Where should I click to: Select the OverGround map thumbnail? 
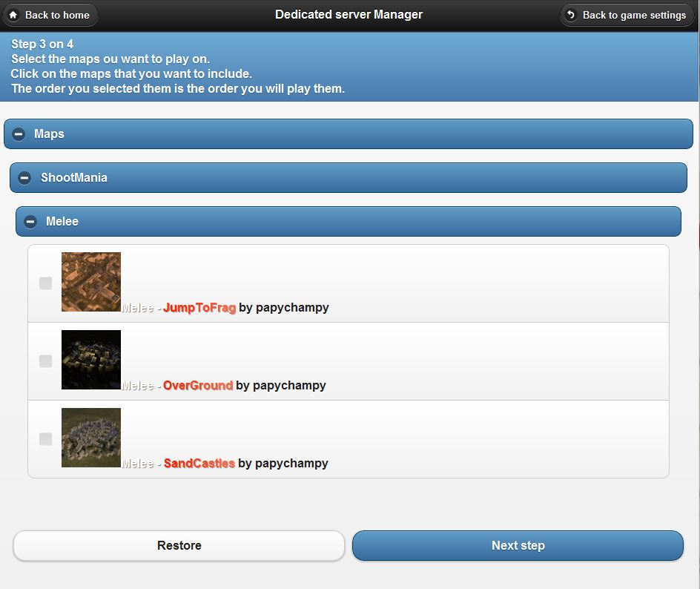coord(91,360)
